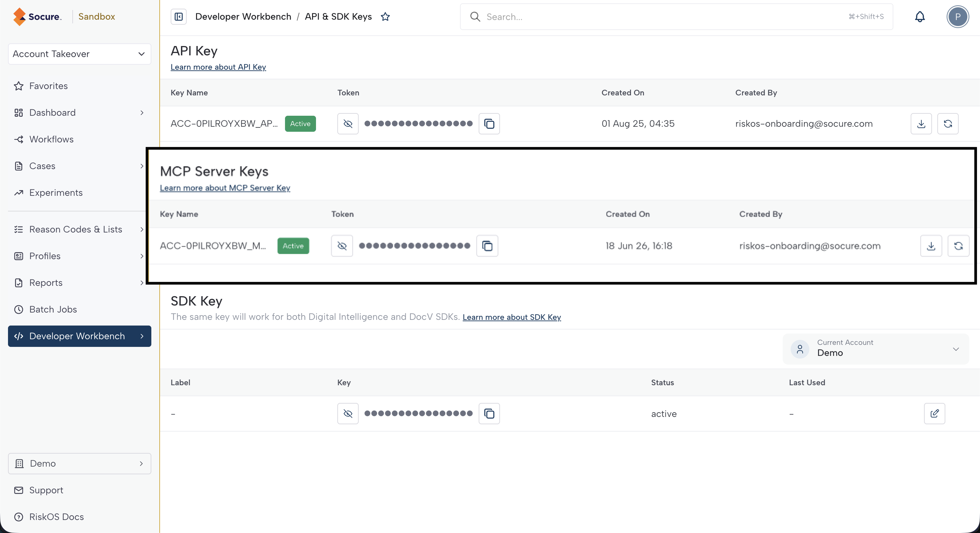The width and height of the screenshot is (980, 533).
Task: Copy the SDK Key value
Action: 489,413
